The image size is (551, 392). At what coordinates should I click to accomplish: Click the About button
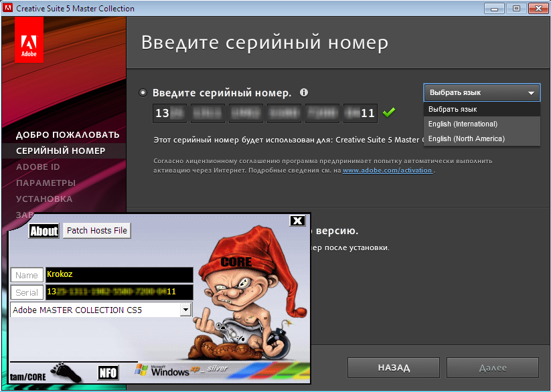44,231
